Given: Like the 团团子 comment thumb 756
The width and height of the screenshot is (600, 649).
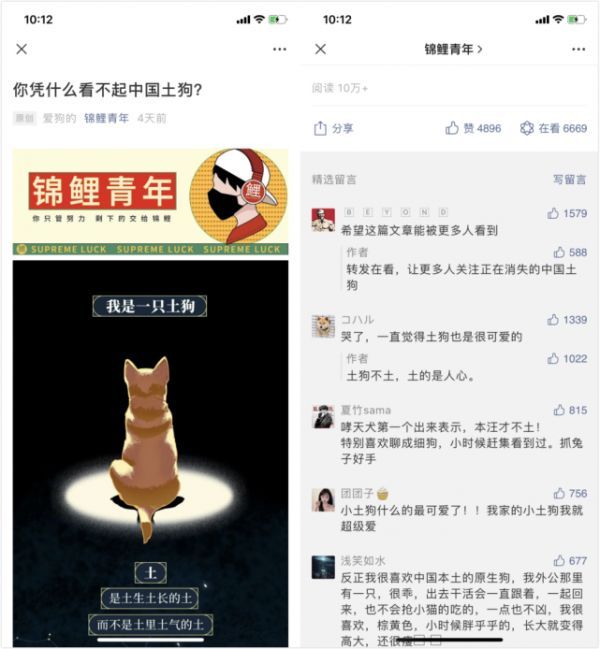Looking at the screenshot, I should tap(570, 493).
